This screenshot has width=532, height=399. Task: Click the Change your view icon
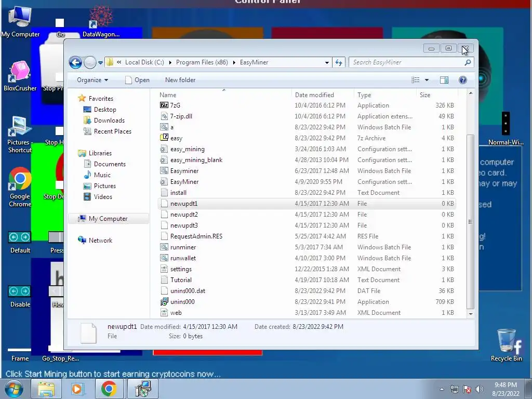[415, 80]
